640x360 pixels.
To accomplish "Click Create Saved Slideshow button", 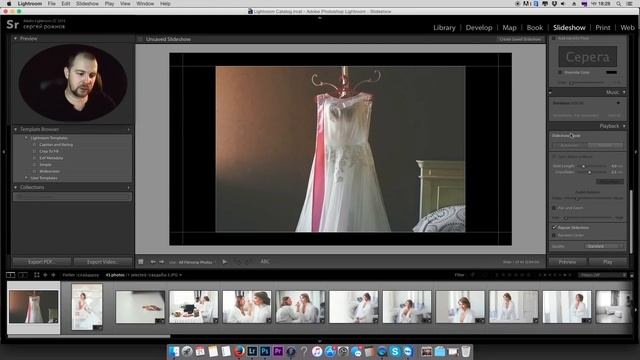I will pos(520,39).
